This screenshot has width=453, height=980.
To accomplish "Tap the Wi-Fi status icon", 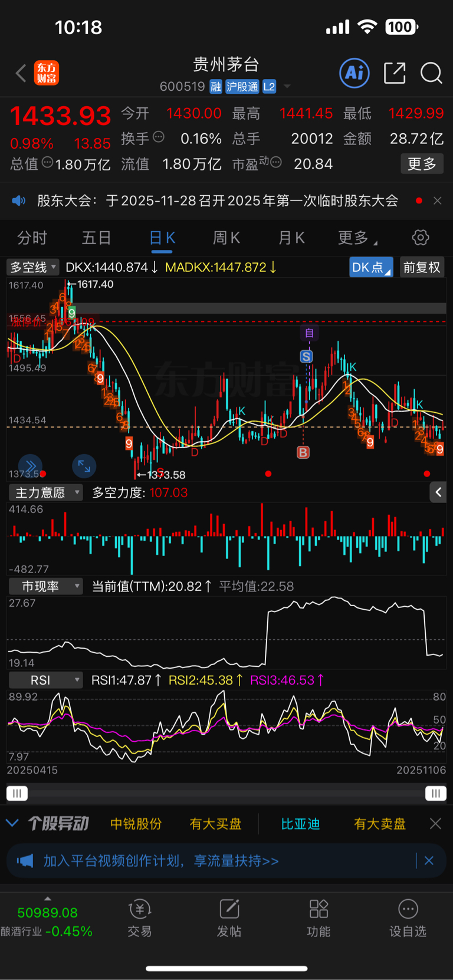I will [x=367, y=27].
